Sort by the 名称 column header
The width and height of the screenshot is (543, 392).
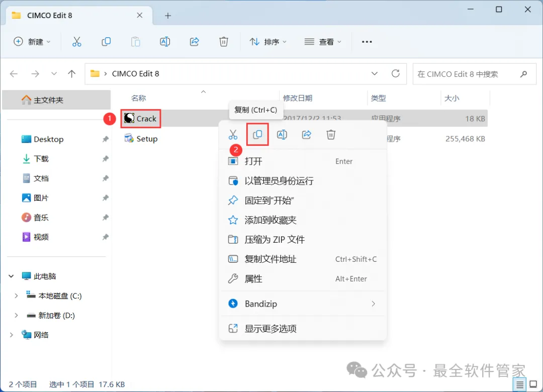pyautogui.click(x=139, y=99)
